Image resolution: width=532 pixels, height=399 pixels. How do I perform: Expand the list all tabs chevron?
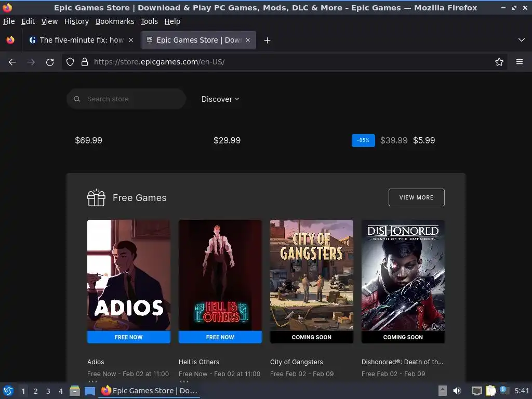tap(522, 40)
